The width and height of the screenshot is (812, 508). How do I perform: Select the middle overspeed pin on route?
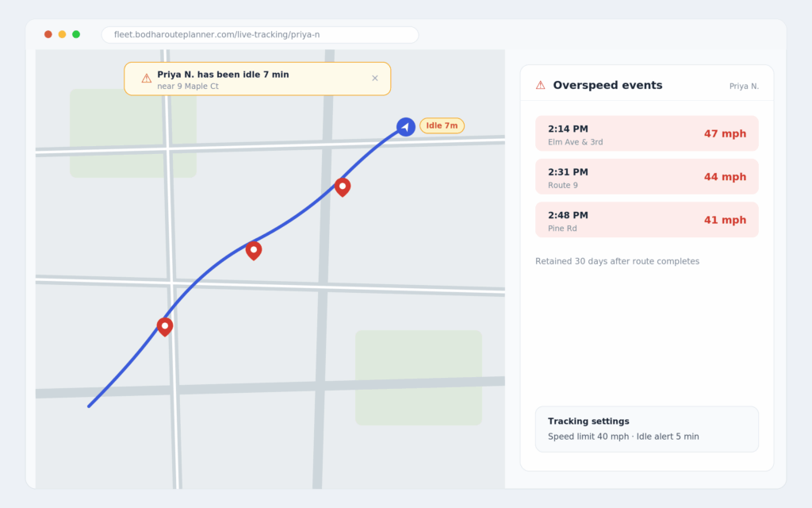tap(254, 250)
